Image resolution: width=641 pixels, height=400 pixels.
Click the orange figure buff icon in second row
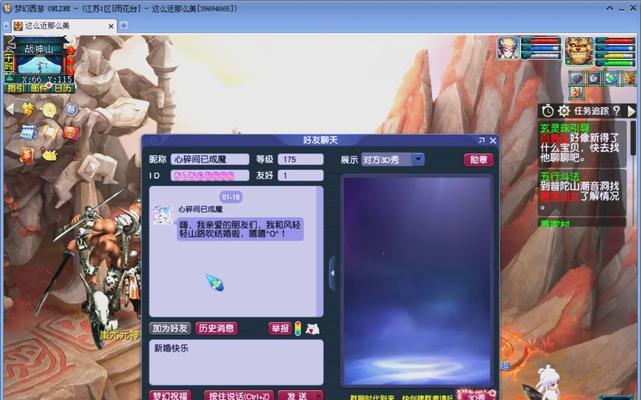[576, 93]
